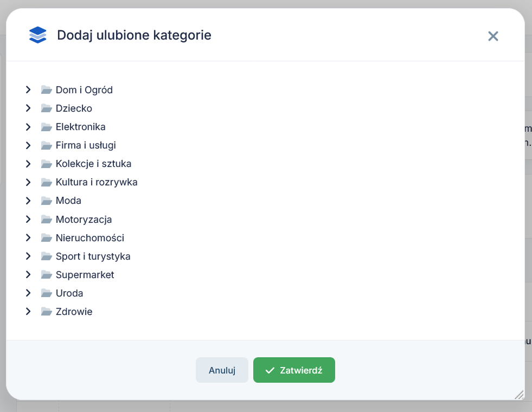Expand the Kultura i rozrywka chevron
This screenshot has width=532, height=412.
28,182
